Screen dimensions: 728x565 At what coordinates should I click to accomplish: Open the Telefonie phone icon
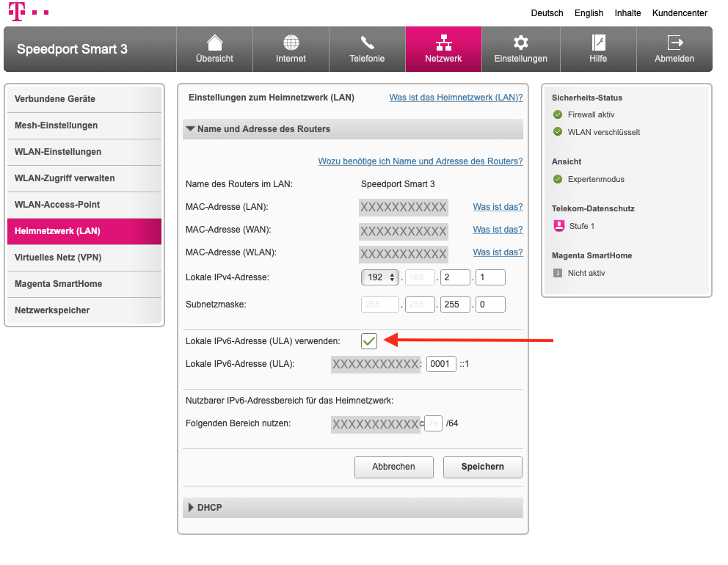pyautogui.click(x=367, y=43)
